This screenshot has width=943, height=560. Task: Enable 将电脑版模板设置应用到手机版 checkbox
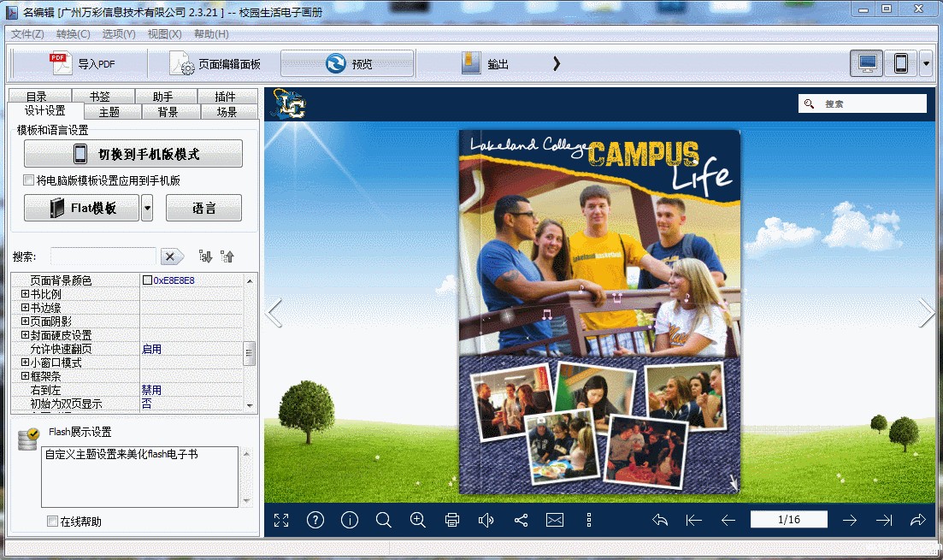[29, 180]
